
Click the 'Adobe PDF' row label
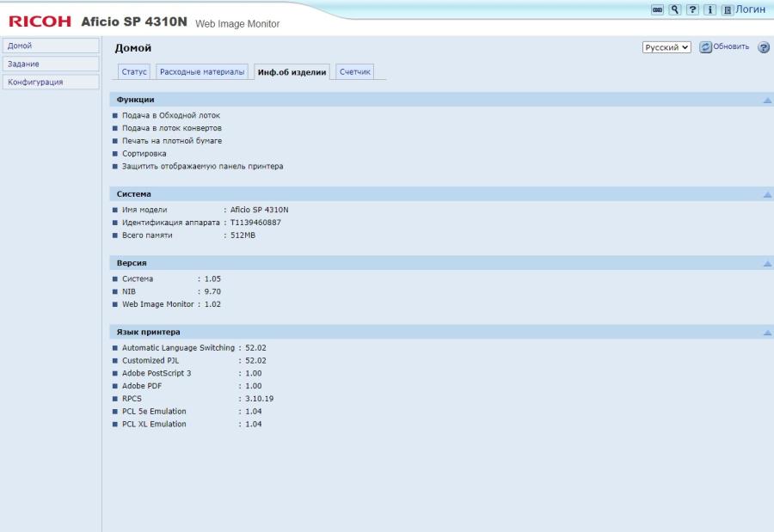point(142,387)
